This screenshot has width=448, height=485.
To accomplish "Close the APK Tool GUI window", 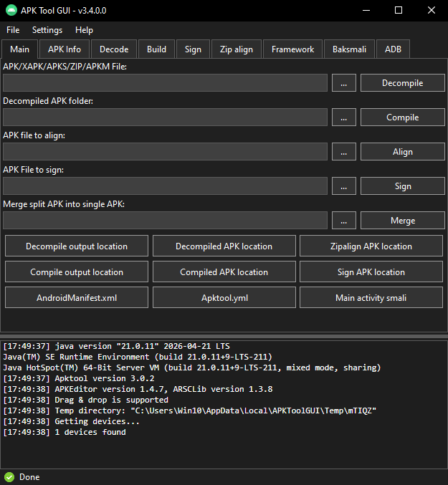I will pos(432,10).
